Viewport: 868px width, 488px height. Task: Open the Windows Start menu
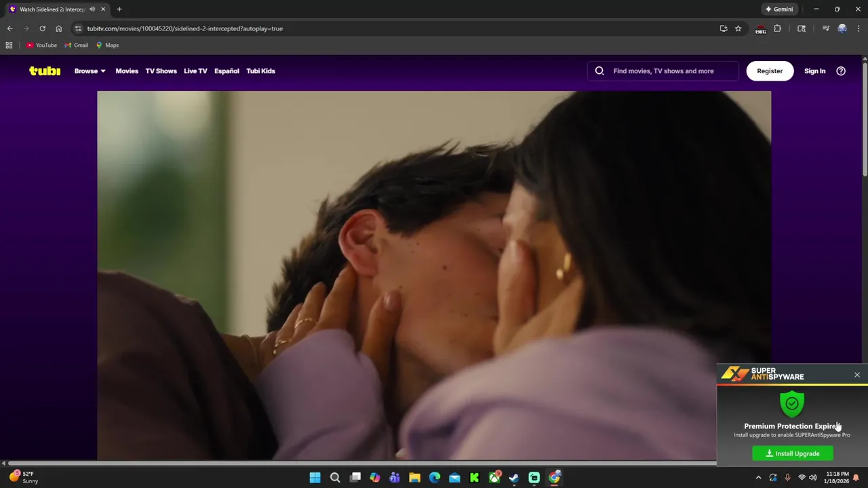[315, 478]
